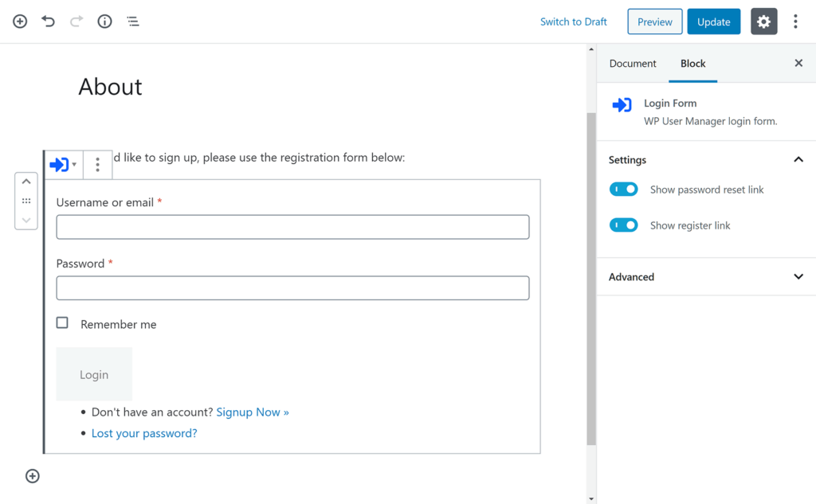Image resolution: width=816 pixels, height=504 pixels.
Task: Click inside the Username or email field
Action: pos(292,227)
